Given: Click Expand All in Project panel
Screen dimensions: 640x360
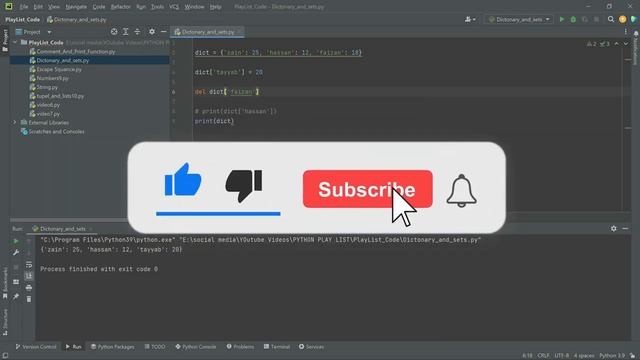Looking at the screenshot, I should (x=126, y=31).
